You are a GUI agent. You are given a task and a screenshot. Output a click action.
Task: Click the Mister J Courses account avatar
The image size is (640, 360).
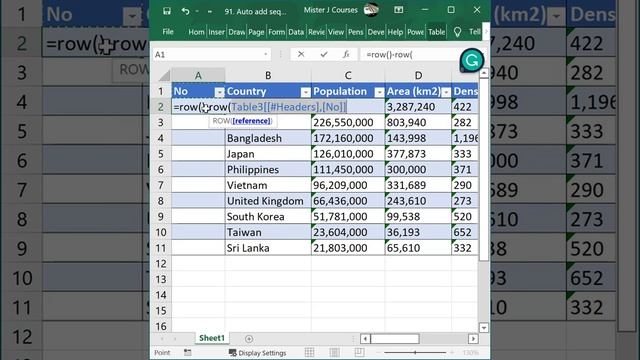[371, 10]
